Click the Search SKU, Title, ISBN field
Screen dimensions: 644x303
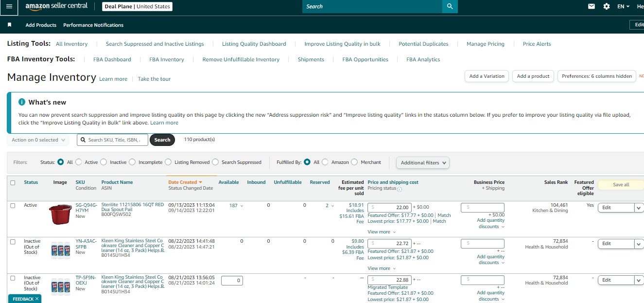pyautogui.click(x=112, y=140)
